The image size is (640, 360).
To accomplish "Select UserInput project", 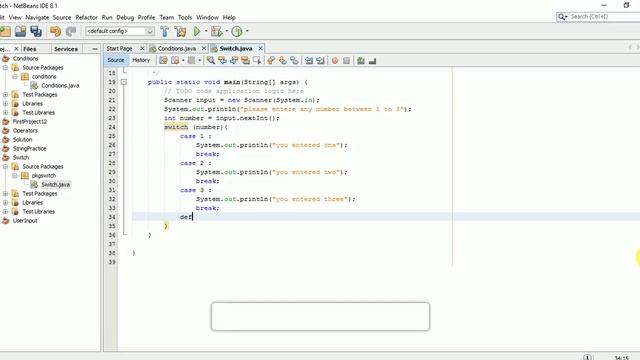I will click(25, 221).
